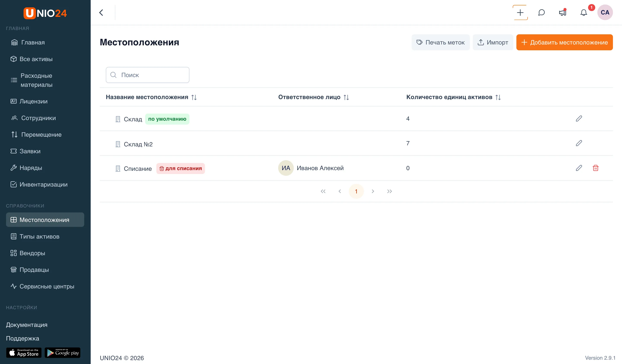
Task: Collapse sidebar with back arrow
Action: [101, 13]
